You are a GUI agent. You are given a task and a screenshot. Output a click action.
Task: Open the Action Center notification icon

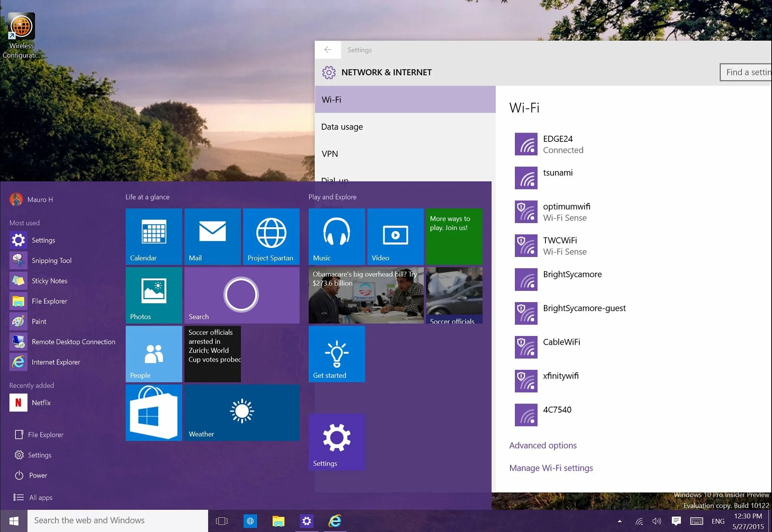tap(676, 521)
